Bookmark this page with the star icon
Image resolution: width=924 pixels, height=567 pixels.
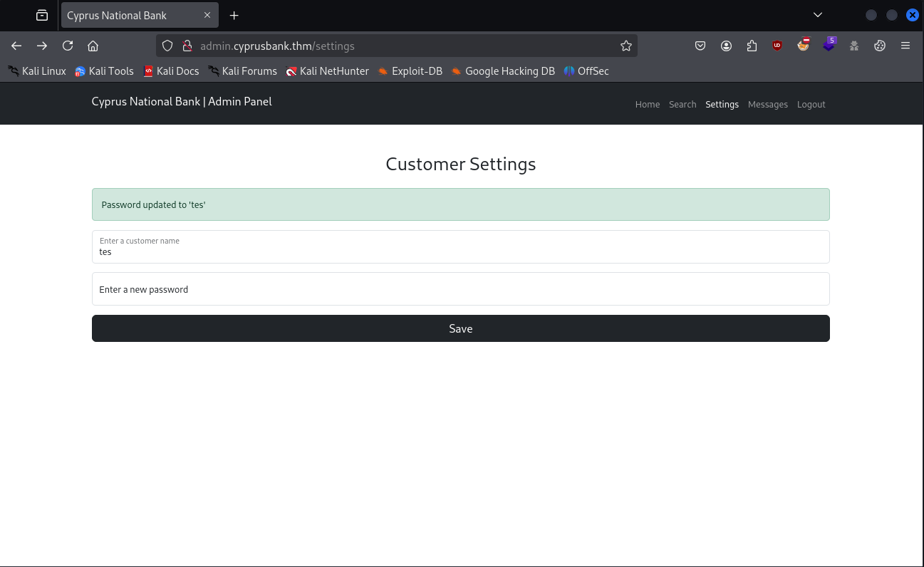[626, 46]
